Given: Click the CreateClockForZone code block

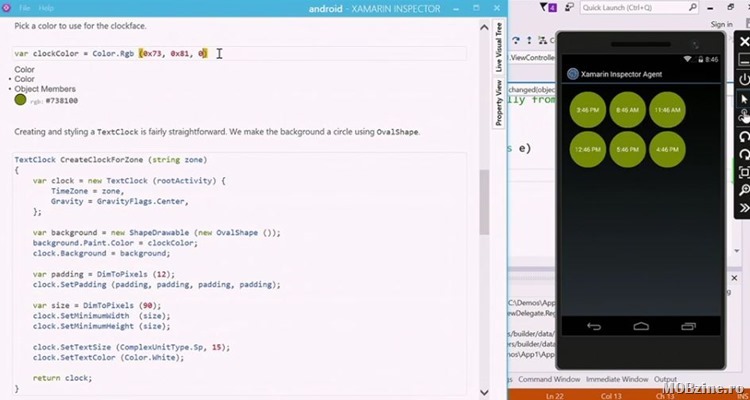Looking at the screenshot, I should coord(240,274).
